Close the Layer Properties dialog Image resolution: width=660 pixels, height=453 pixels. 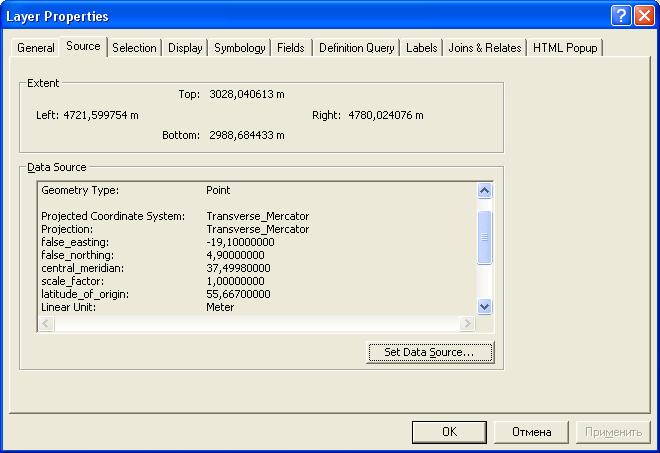[x=643, y=17]
